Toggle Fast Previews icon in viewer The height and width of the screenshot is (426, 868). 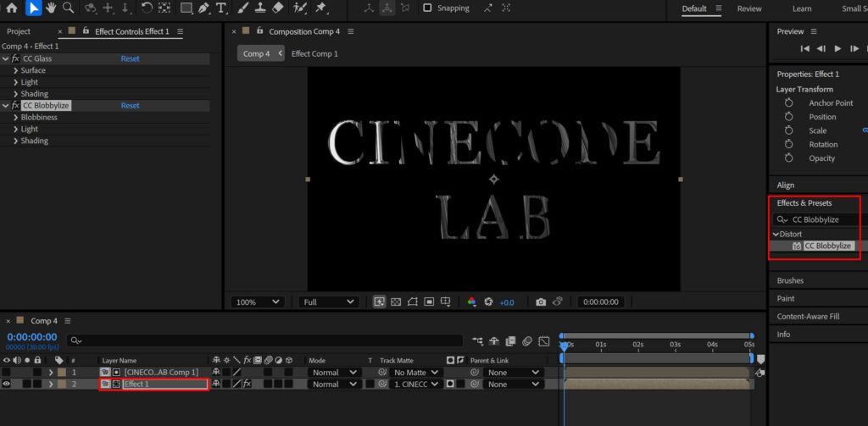(379, 302)
